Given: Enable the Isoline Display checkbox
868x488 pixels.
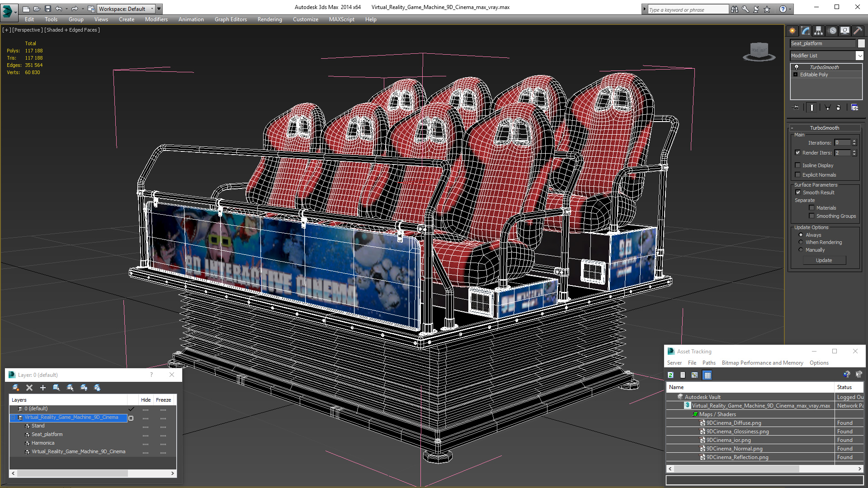Looking at the screenshot, I should coord(798,165).
